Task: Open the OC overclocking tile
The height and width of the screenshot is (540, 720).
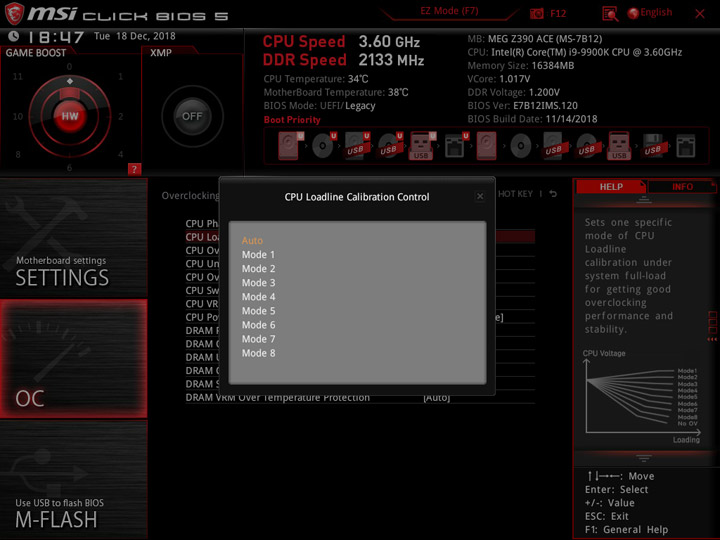Action: pyautogui.click(x=73, y=359)
